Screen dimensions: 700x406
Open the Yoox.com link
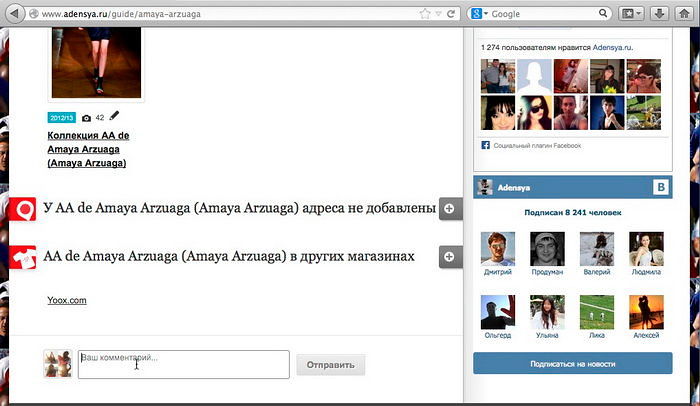67,300
